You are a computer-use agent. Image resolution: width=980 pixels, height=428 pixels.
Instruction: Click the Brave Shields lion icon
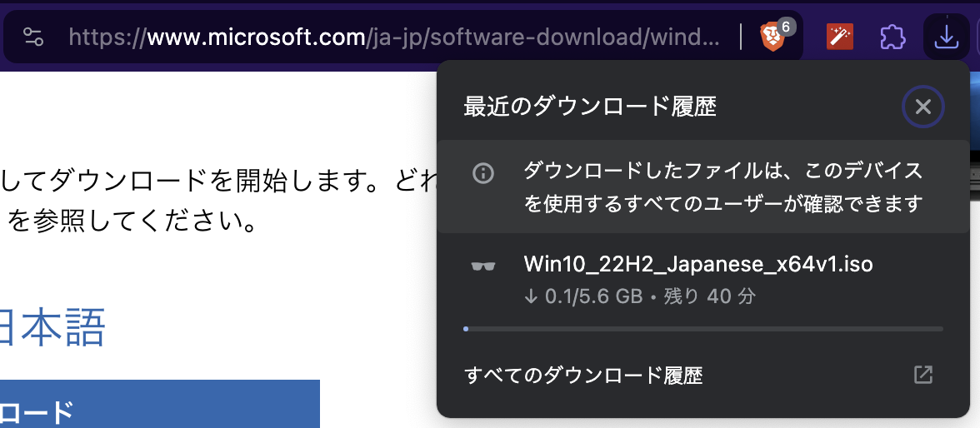[x=772, y=37]
